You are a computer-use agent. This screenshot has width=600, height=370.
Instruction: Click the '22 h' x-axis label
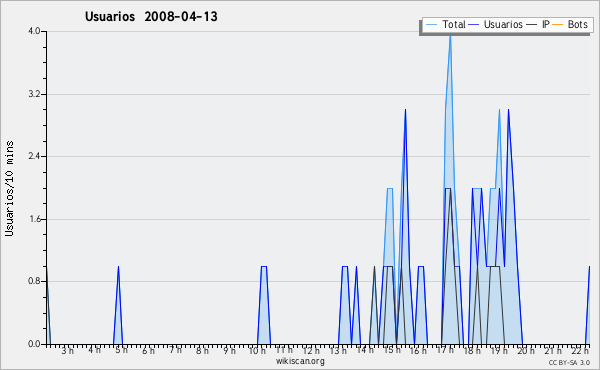click(x=581, y=350)
